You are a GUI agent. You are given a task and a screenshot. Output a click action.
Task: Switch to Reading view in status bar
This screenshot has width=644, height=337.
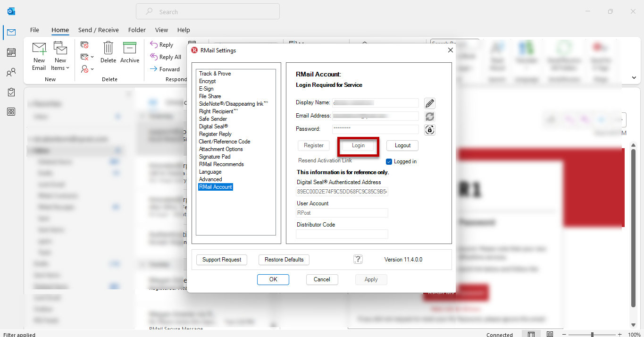tap(550, 334)
